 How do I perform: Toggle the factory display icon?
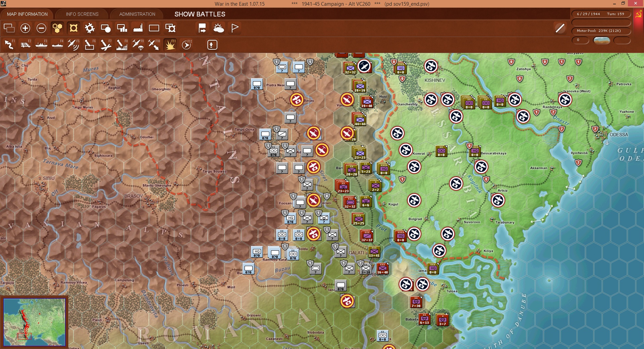click(138, 28)
